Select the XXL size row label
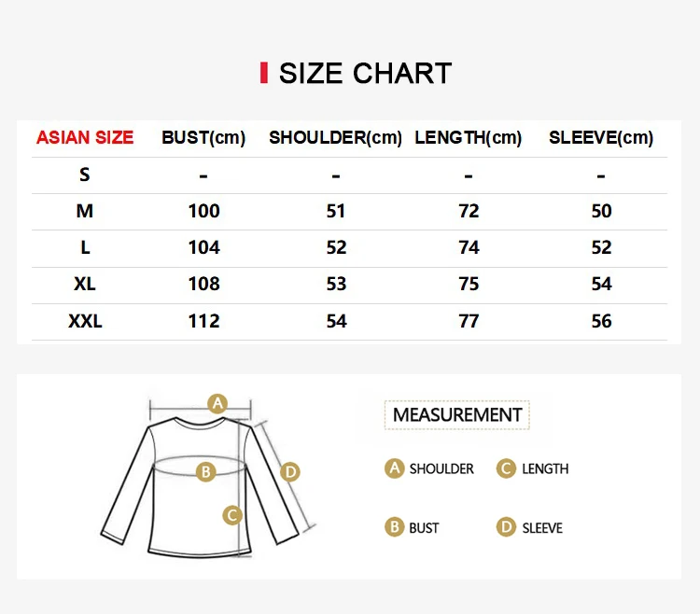This screenshot has width=700, height=614. [x=85, y=321]
